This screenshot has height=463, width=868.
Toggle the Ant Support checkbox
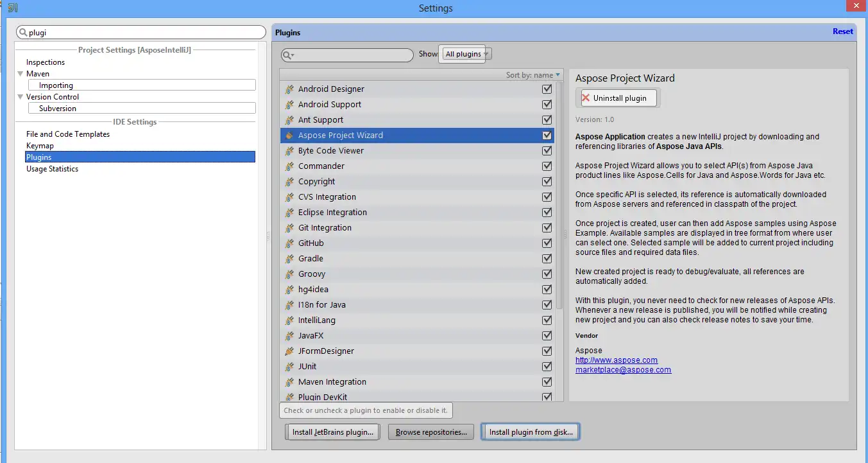(x=547, y=120)
